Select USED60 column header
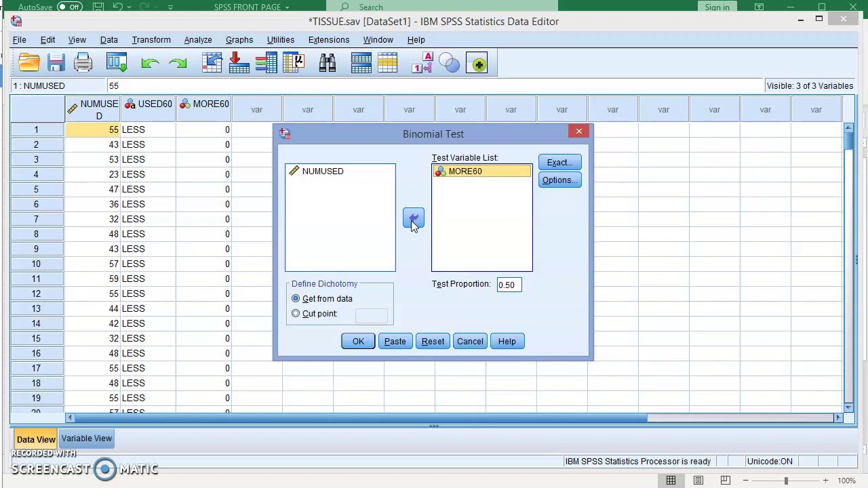Image resolution: width=868 pixels, height=488 pixels. 149,110
